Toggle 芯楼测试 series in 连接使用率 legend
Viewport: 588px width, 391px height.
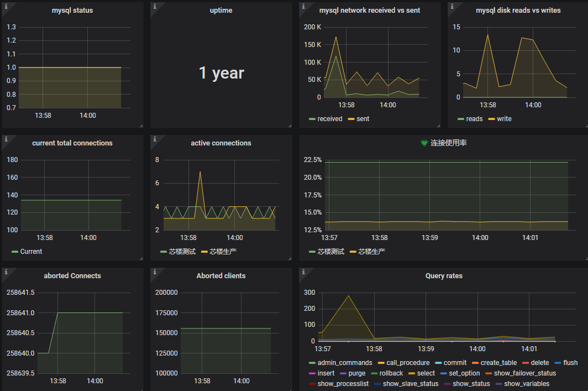pos(330,252)
